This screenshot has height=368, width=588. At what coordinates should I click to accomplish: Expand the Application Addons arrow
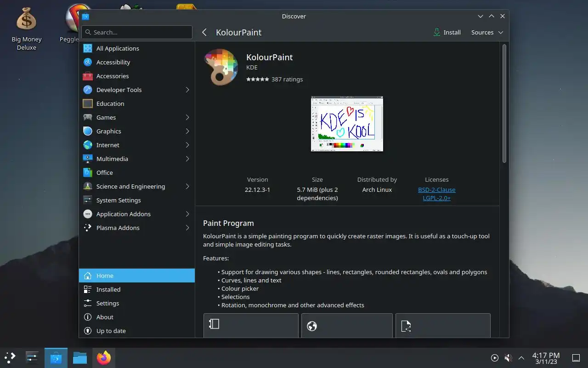tap(187, 214)
